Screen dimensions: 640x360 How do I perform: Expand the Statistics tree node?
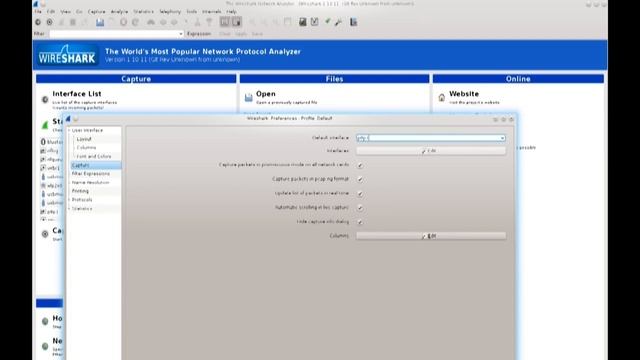(69, 209)
